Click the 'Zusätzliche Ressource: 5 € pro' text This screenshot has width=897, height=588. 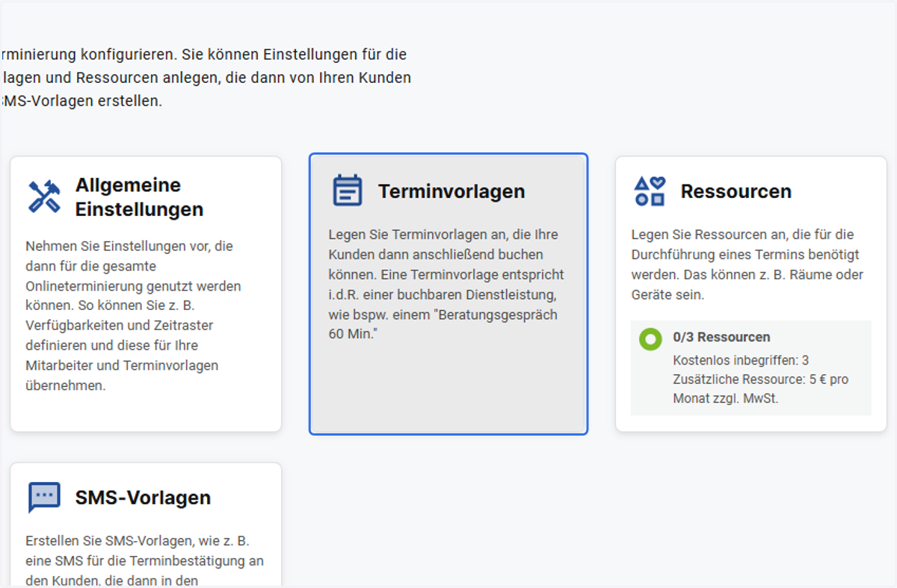760,380
